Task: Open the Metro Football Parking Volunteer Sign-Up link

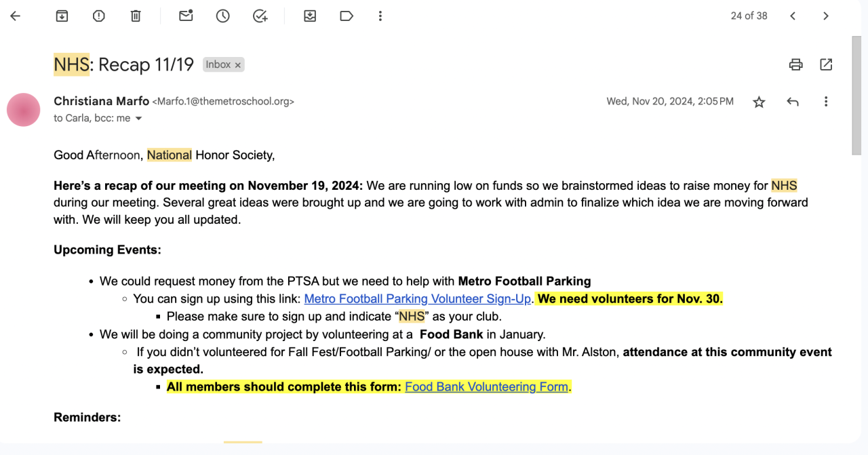Action: [417, 298]
